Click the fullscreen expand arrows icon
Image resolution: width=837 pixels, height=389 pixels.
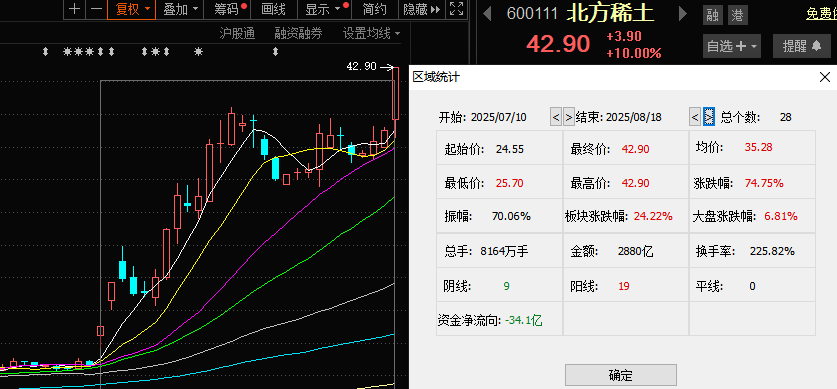(x=456, y=9)
